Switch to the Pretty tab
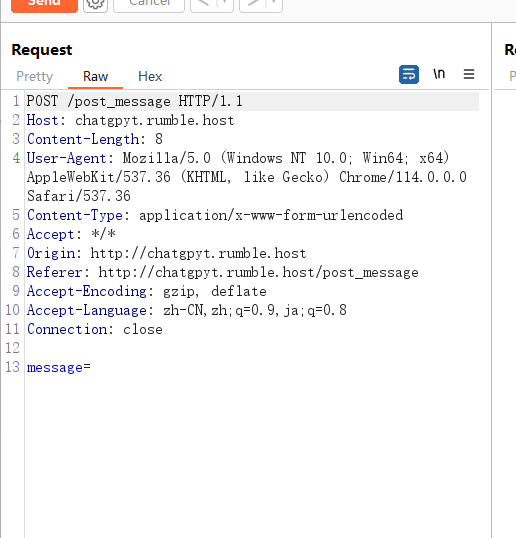This screenshot has height=538, width=516. 35,76
